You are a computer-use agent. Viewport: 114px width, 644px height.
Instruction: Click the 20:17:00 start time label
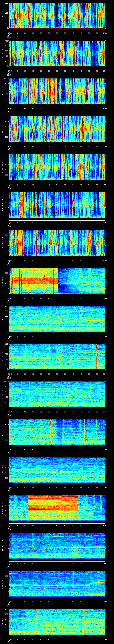(x=9, y=71)
